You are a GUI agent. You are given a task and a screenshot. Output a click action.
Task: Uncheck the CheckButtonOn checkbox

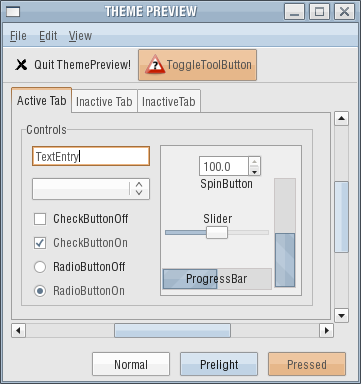[40, 243]
